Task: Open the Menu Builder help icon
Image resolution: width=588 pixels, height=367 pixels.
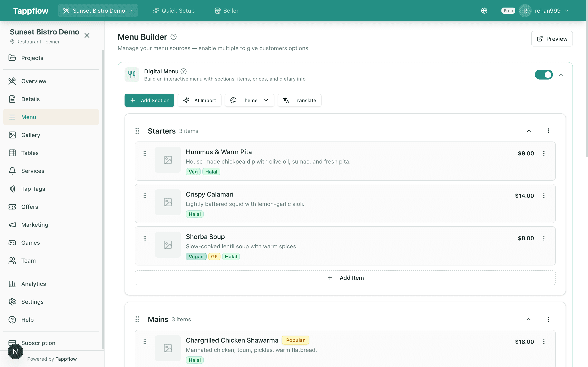Action: pos(173,37)
